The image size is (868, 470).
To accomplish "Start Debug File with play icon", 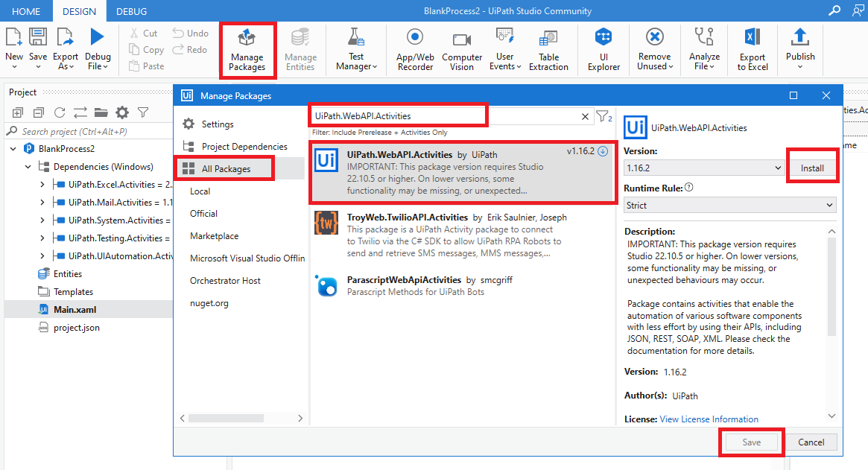I will click(x=97, y=37).
